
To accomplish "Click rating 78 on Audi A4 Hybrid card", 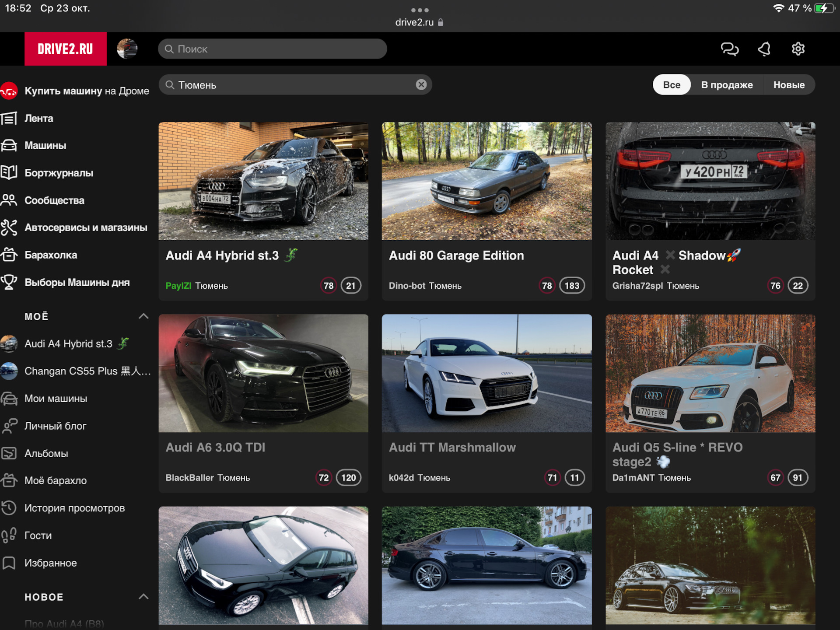I will (x=329, y=286).
